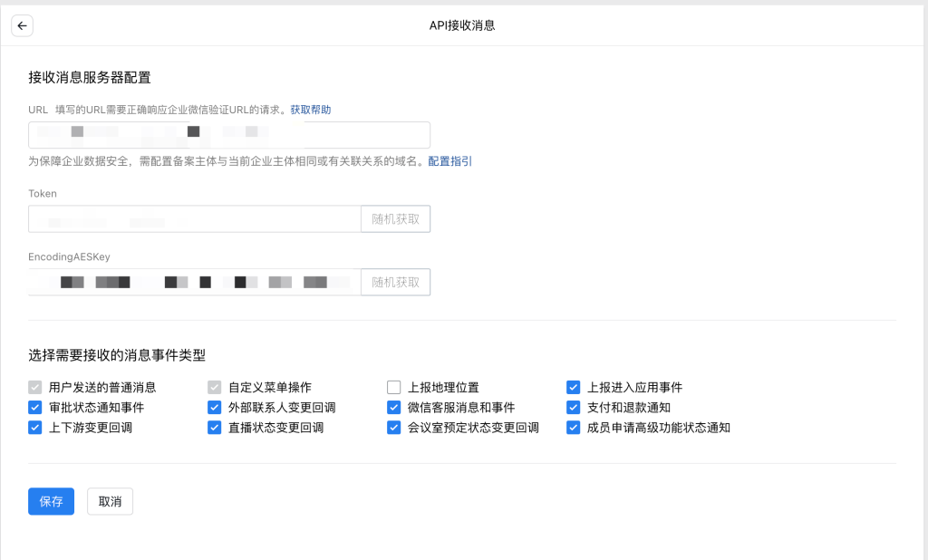Open the 配置指引 configuration guide link
Image resolution: width=928 pixels, height=560 pixels.
(449, 160)
